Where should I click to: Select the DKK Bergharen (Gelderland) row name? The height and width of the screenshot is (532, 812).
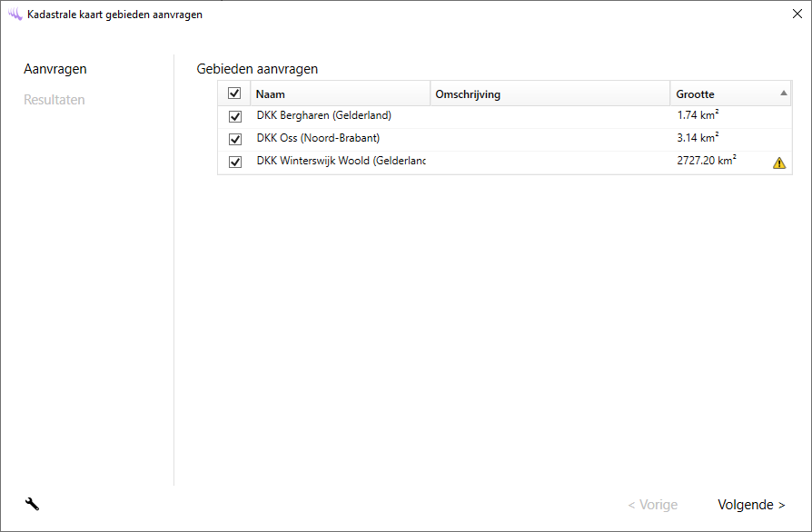coord(323,116)
